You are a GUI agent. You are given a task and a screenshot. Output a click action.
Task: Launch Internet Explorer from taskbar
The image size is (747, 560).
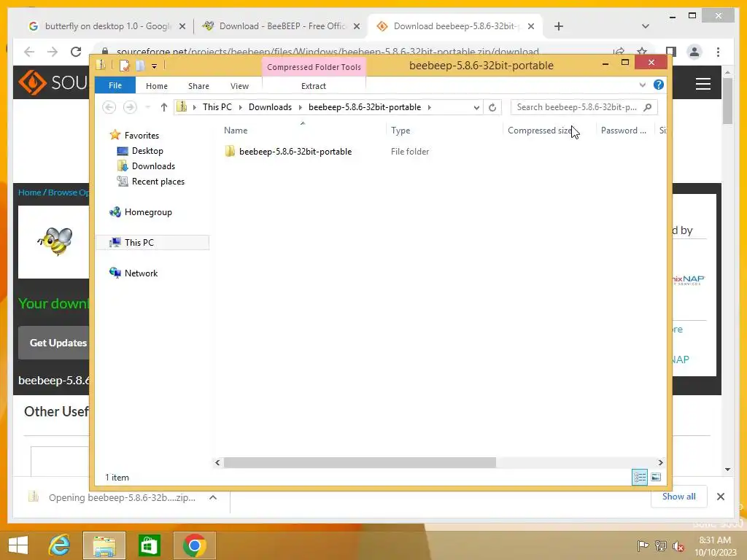60,545
